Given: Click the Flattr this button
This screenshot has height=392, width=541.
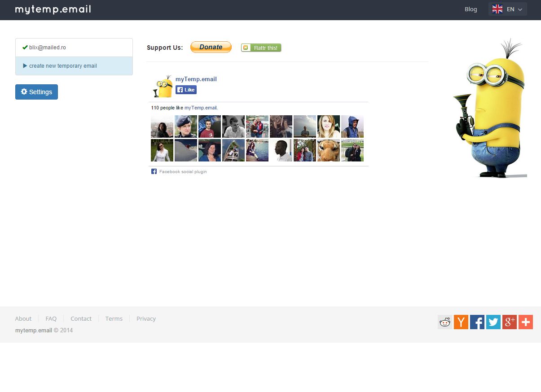Looking at the screenshot, I should tap(261, 48).
